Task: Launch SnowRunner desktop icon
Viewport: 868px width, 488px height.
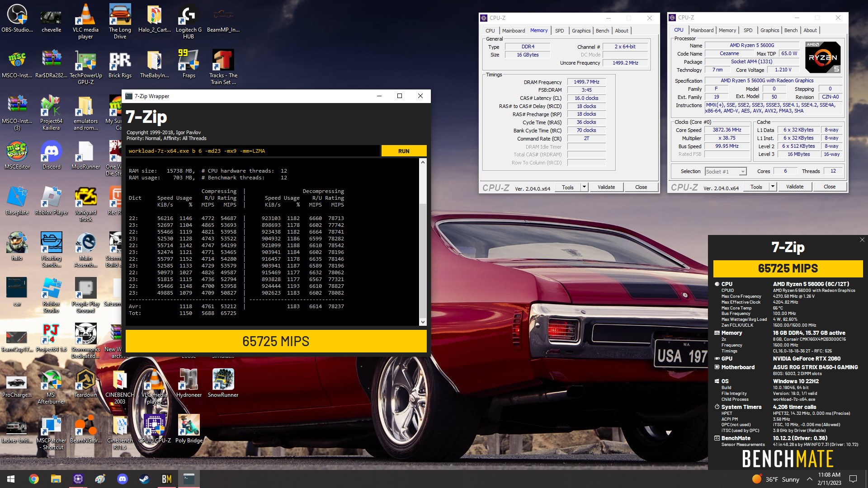Action: (223, 383)
